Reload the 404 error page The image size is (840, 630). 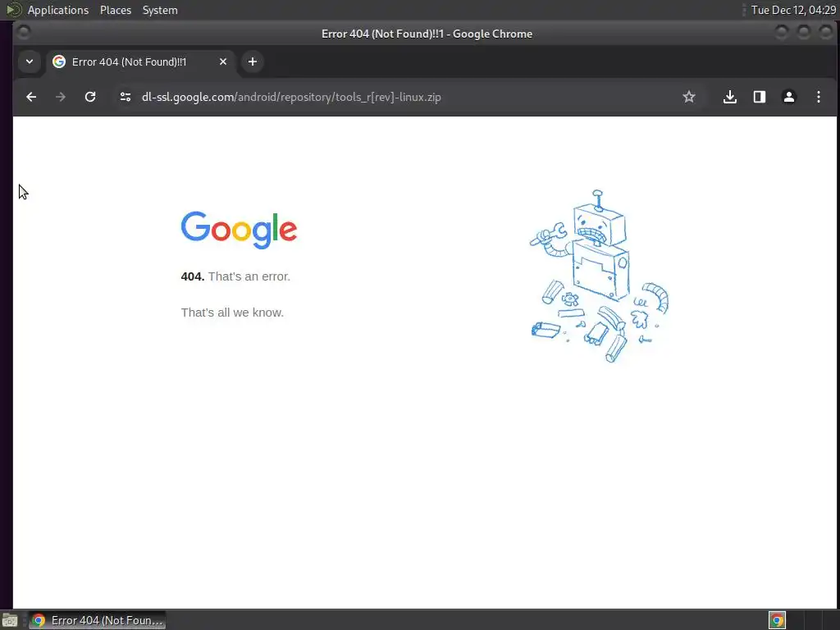pyautogui.click(x=90, y=97)
